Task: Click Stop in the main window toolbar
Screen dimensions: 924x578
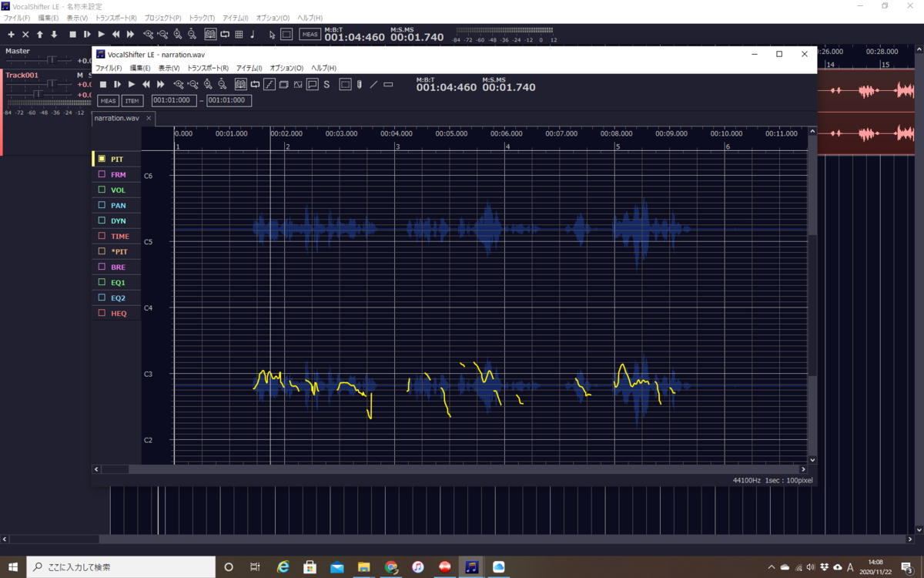Action: (72, 34)
